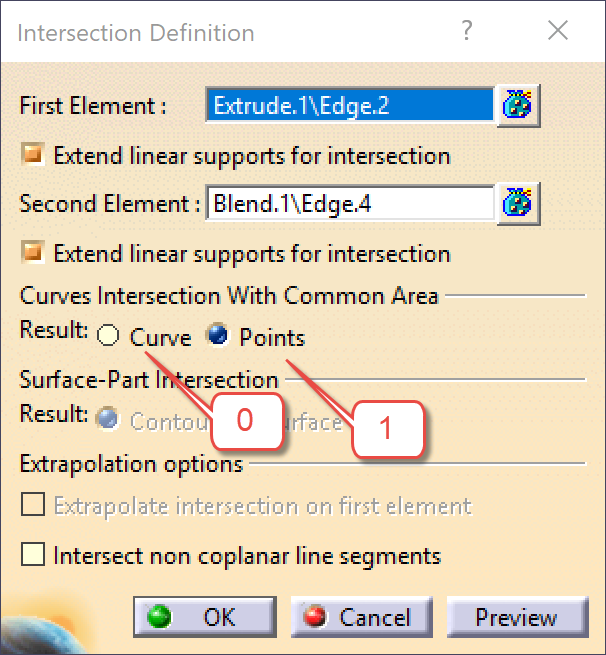Screen dimensions: 606x655
Task: Select the Curve result radio button
Action: point(108,335)
